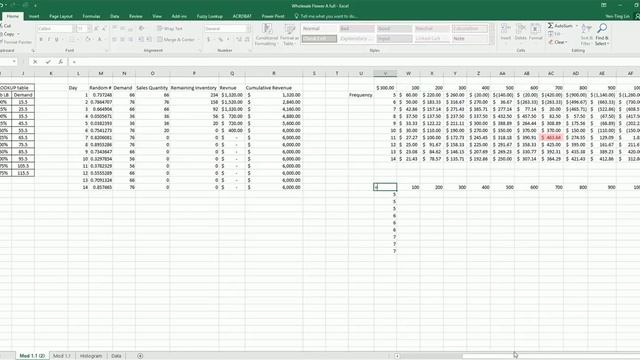Align text right in cell
Image resolution: width=640 pixels, height=360 pixels.
click(x=131, y=40)
